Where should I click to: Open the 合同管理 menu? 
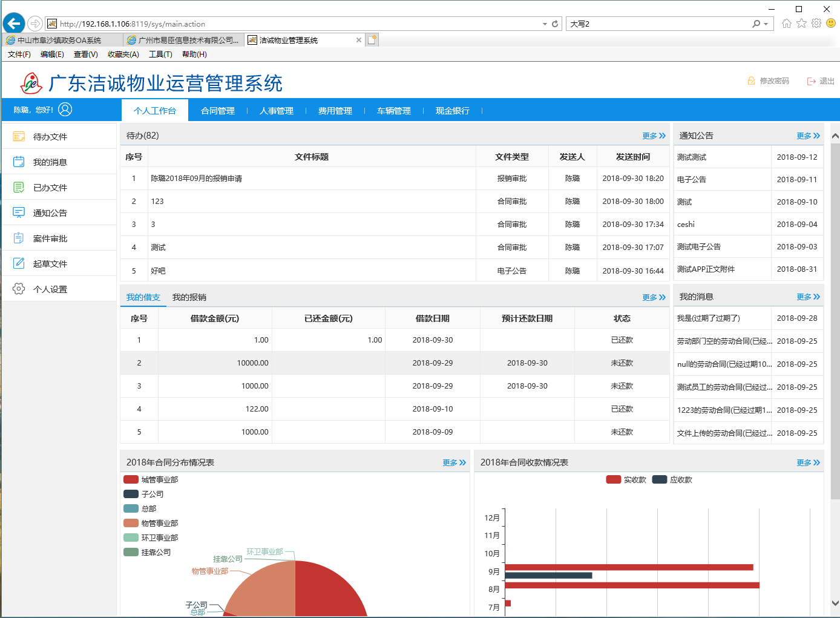[218, 111]
